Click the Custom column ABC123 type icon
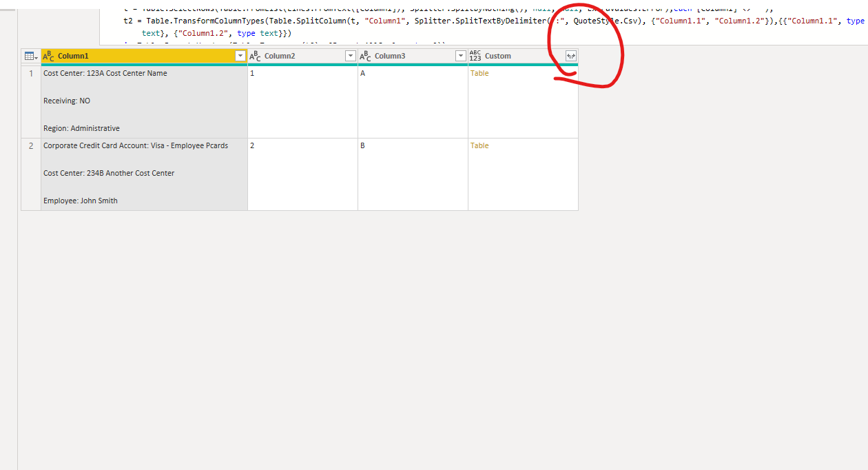 point(475,56)
